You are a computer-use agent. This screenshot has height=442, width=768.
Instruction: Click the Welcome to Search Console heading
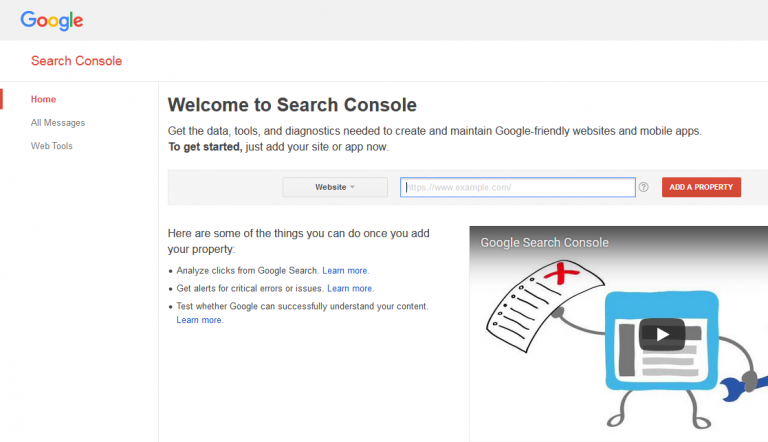tap(292, 105)
